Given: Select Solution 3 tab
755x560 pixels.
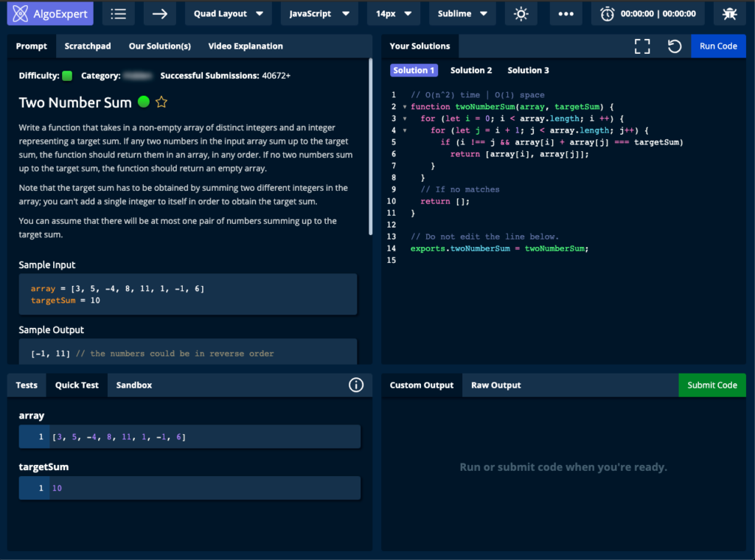Looking at the screenshot, I should click(x=528, y=70).
